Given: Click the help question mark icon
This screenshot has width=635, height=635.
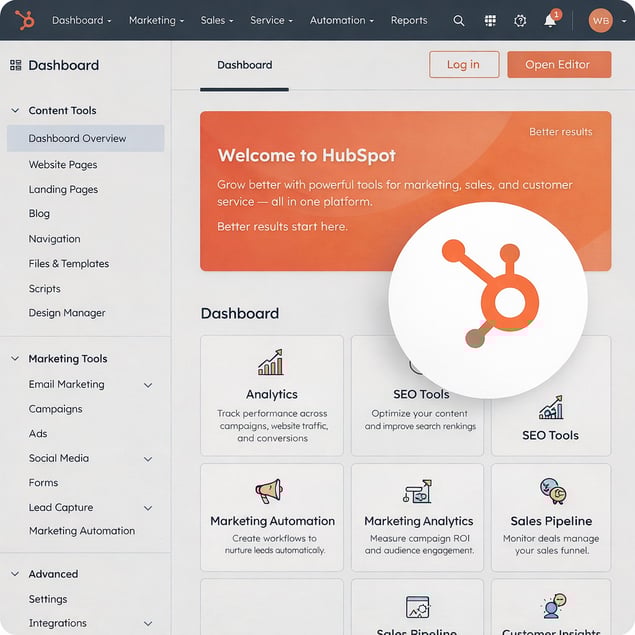Looking at the screenshot, I should coord(520,20).
